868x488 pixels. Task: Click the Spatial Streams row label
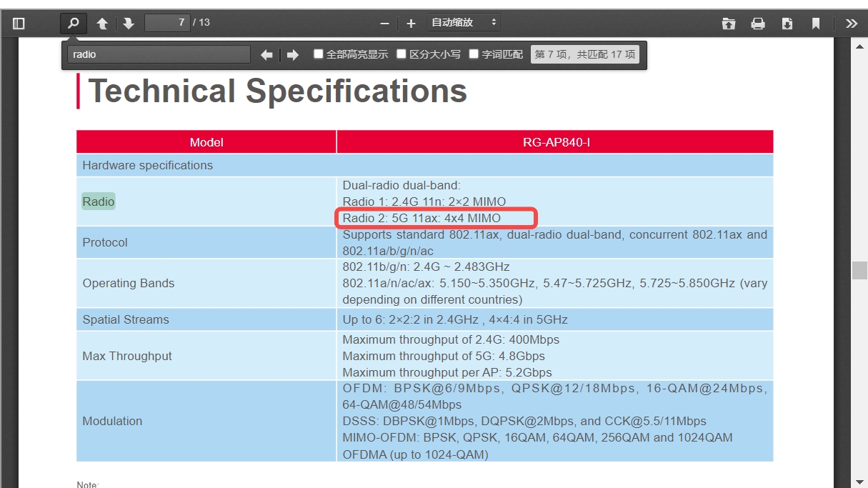click(126, 319)
